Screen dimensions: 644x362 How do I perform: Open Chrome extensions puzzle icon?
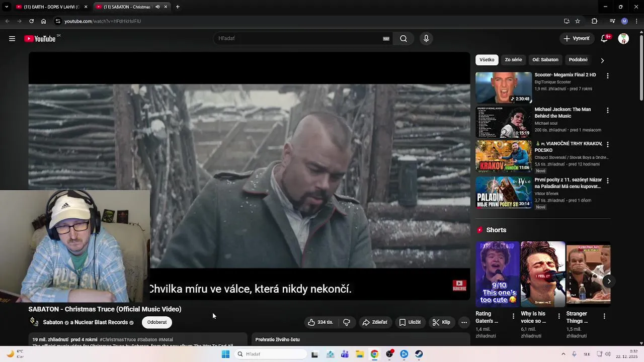595,21
